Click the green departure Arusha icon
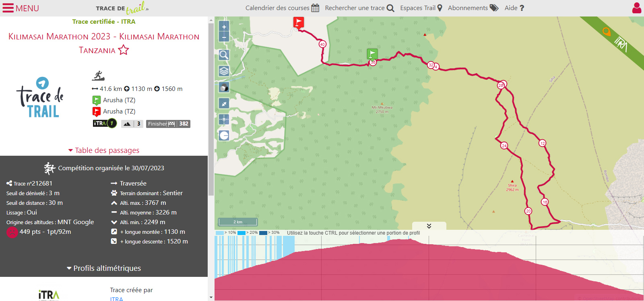 97,100
